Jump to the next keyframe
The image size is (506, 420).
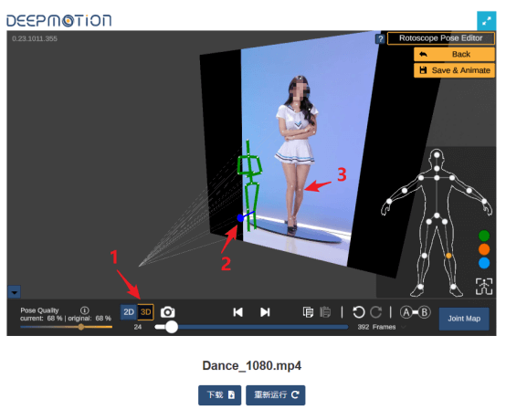(x=265, y=312)
